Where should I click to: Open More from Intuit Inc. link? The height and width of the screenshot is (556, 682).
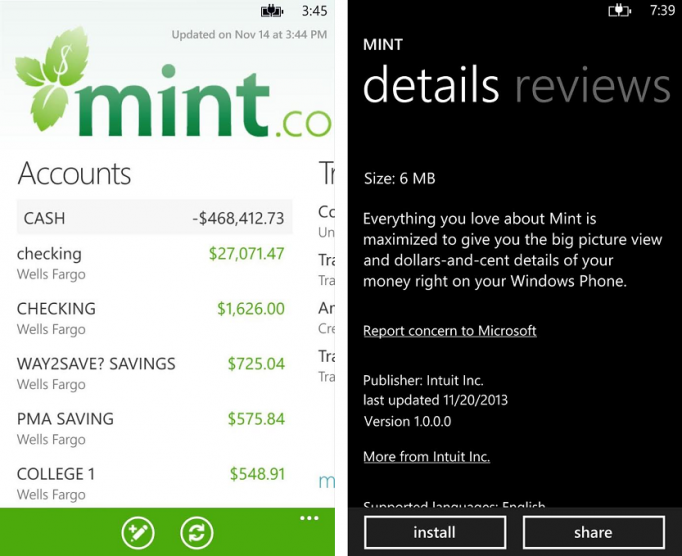[427, 456]
